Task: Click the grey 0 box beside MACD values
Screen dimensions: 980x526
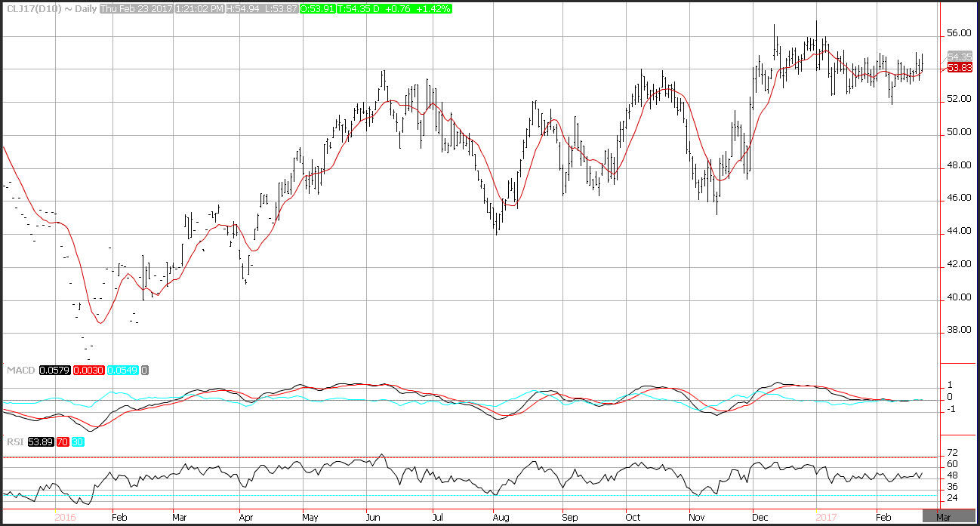Action: coord(145,370)
